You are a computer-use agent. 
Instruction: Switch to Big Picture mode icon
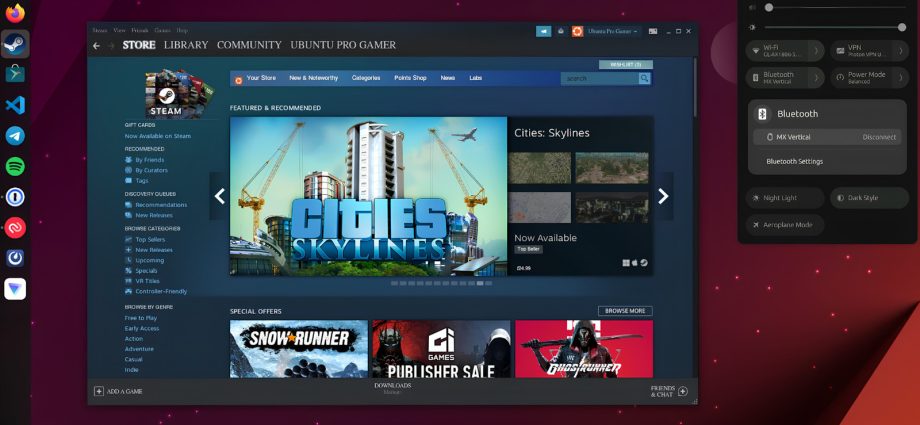tap(652, 31)
